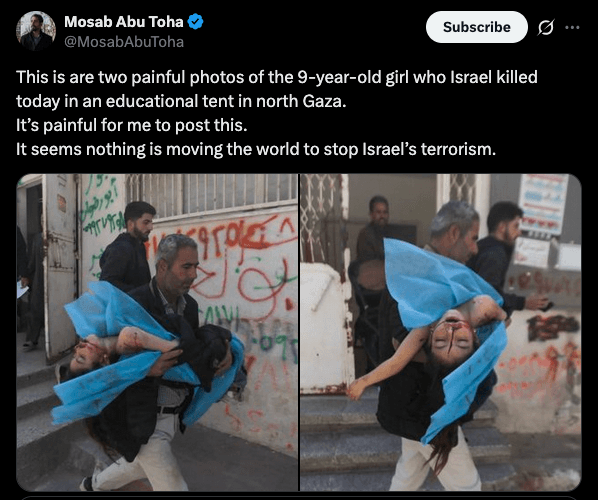The image size is (598, 500).
Task: Click the line "today in an educational tent"
Action: click(181, 101)
